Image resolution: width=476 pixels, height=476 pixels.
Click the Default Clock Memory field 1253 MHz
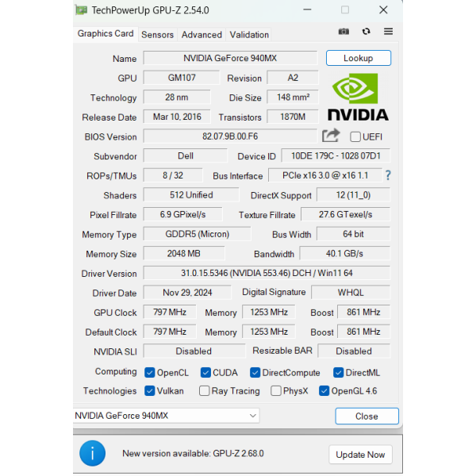tap(269, 332)
